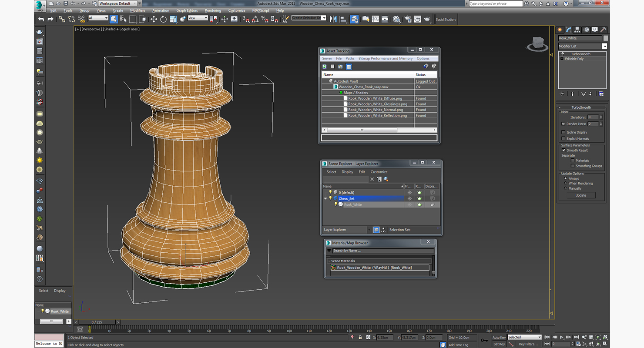Open the Motion command panel tab
The width and height of the screenshot is (644, 348).
coord(587,30)
